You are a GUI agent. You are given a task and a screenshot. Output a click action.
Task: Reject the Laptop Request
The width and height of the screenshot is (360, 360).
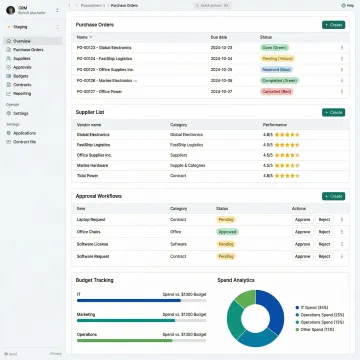[x=324, y=220]
